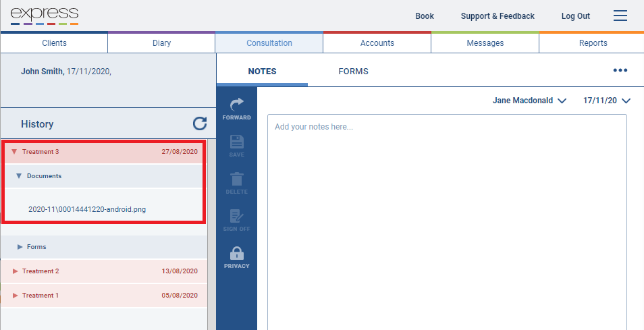This screenshot has width=644, height=330.
Task: Open Support & Feedback
Action: click(498, 16)
